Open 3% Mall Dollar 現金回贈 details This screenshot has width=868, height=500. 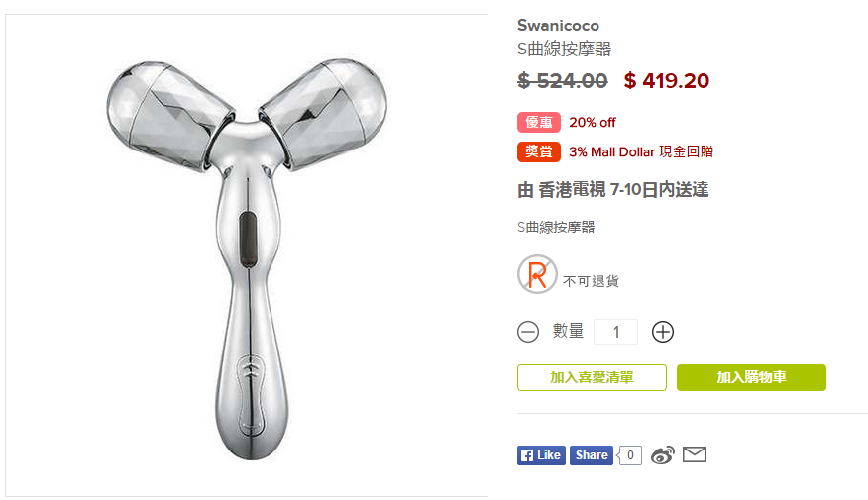[x=641, y=151]
